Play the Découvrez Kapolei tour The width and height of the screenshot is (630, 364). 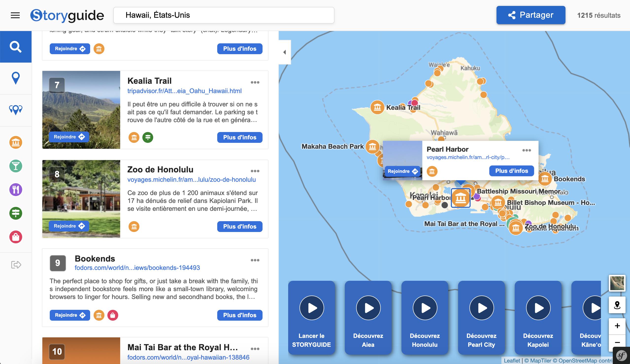tap(538, 308)
